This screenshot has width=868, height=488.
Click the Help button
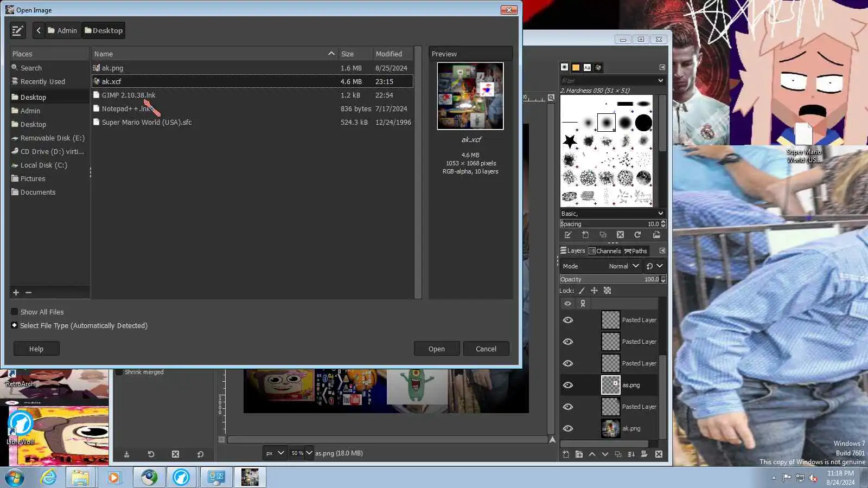click(x=36, y=349)
